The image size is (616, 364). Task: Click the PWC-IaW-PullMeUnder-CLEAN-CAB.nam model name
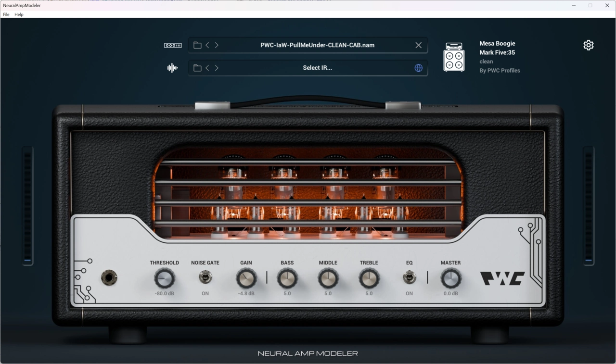click(x=317, y=45)
